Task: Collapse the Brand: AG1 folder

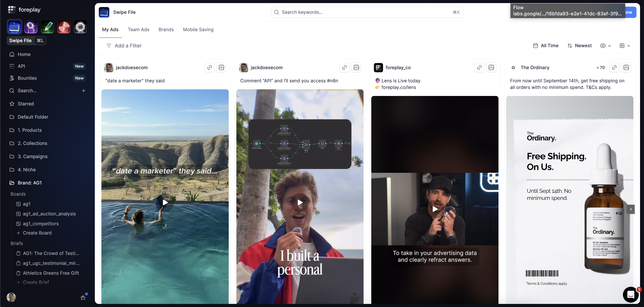Action: [x=29, y=183]
